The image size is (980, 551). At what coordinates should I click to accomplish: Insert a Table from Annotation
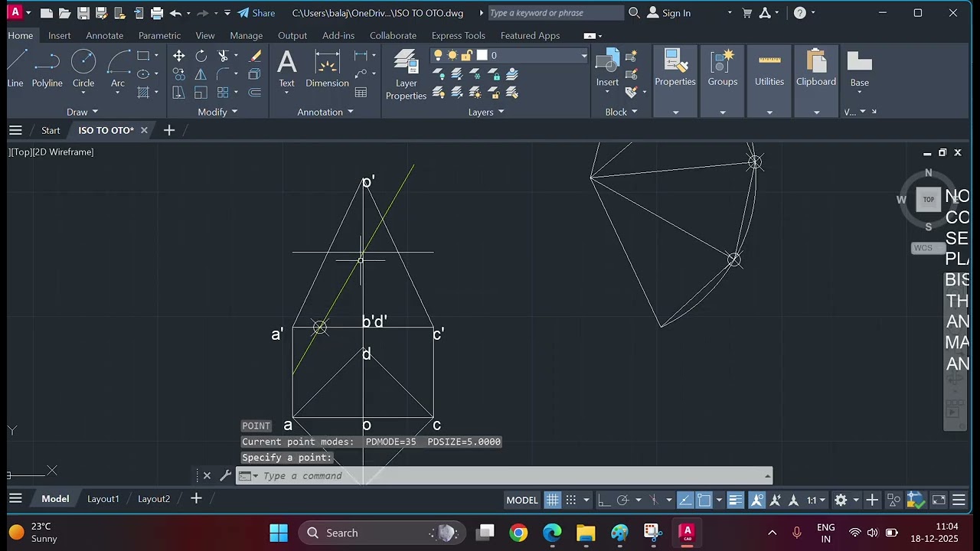pyautogui.click(x=361, y=93)
